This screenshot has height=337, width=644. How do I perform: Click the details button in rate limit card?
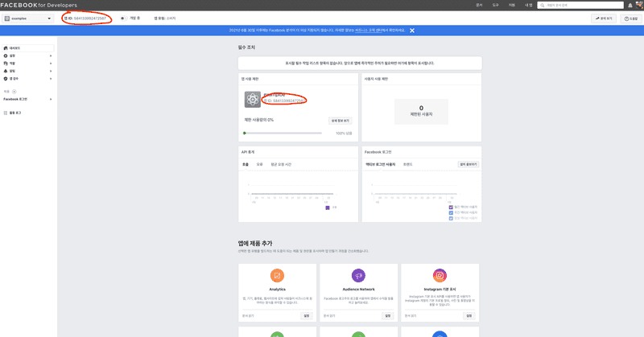pos(340,121)
